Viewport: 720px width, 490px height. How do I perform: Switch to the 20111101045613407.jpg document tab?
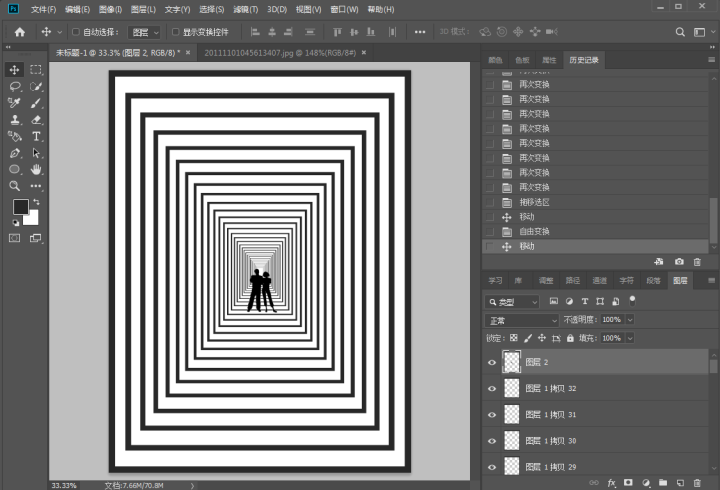[280, 53]
